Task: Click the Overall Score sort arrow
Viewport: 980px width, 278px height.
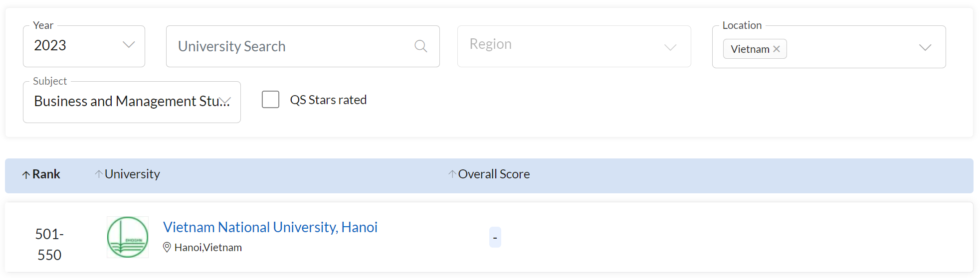Action: (452, 174)
